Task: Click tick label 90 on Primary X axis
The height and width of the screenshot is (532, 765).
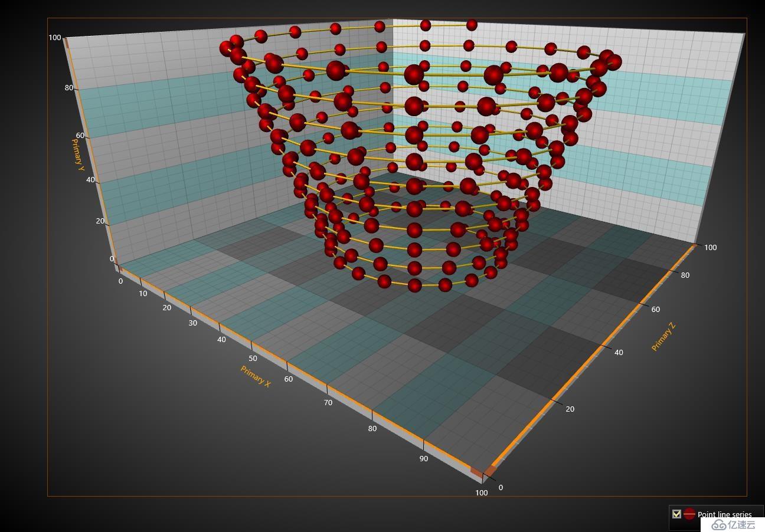Action: coord(424,458)
